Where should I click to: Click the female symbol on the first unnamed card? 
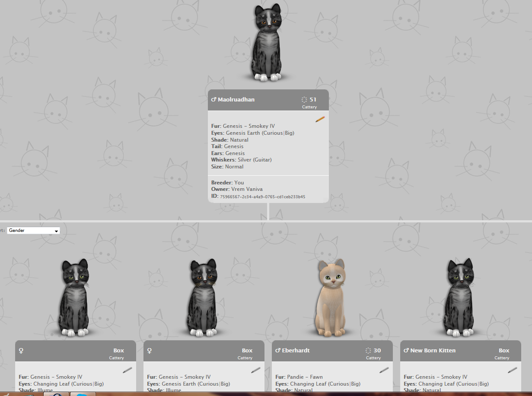(x=21, y=351)
